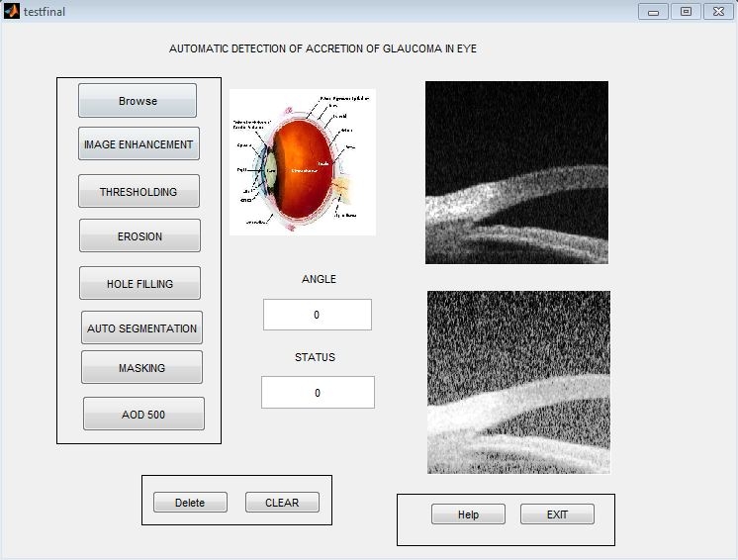
Task: Apply THRESHOLDING to the image
Action: 138,192
